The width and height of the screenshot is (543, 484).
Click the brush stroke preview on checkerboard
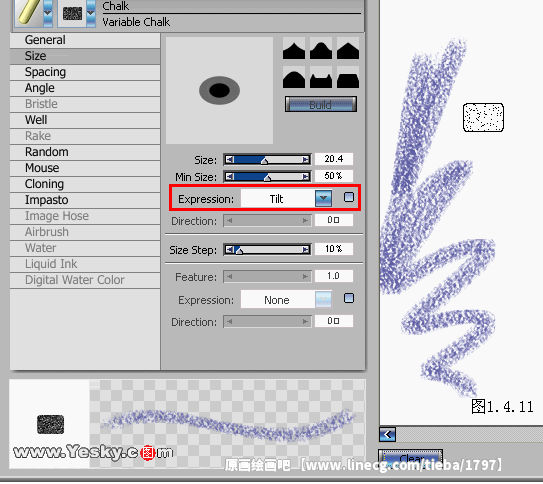coord(228,423)
